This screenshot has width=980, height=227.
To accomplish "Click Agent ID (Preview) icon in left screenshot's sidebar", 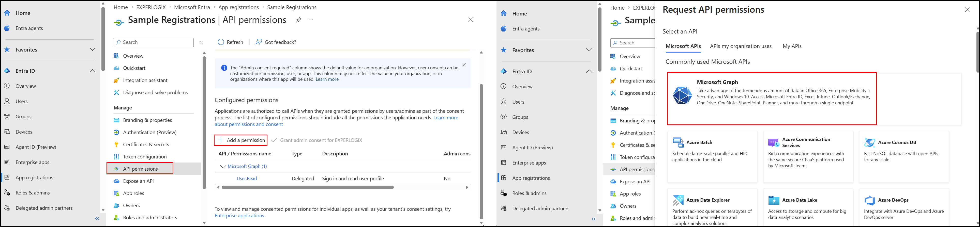I will coord(7,147).
